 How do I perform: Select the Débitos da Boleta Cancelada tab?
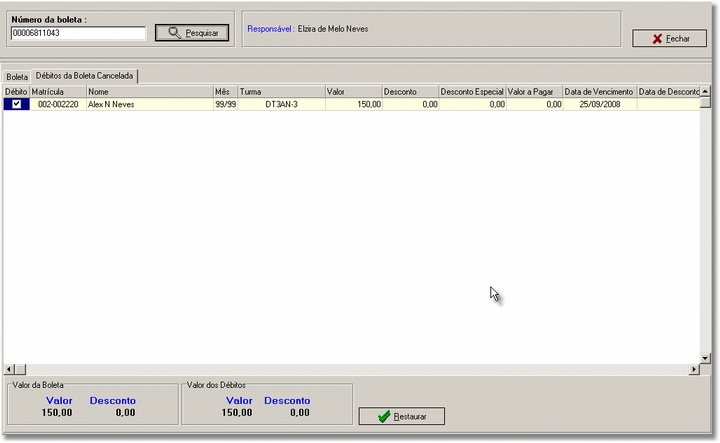pos(85,76)
